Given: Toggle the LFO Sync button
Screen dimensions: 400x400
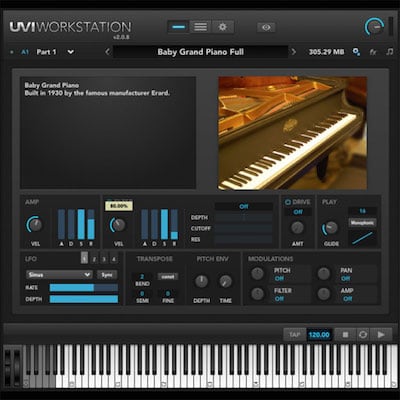Looking at the screenshot, I should [x=107, y=275].
